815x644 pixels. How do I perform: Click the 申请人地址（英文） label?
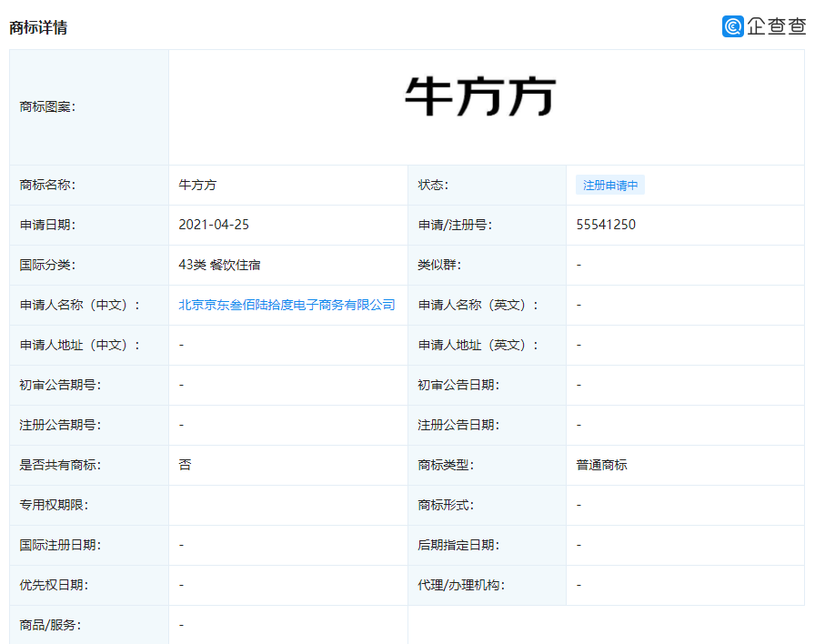(478, 345)
